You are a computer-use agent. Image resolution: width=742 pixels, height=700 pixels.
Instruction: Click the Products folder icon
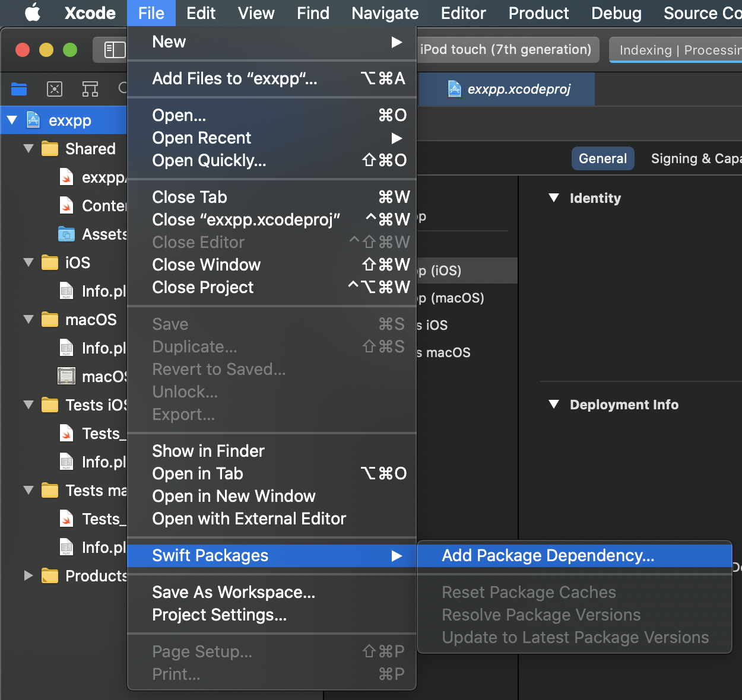(50, 575)
